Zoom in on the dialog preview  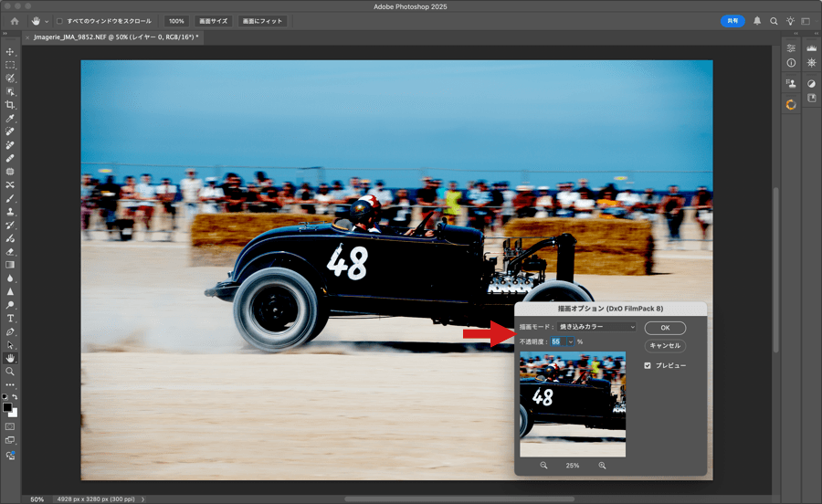click(602, 466)
